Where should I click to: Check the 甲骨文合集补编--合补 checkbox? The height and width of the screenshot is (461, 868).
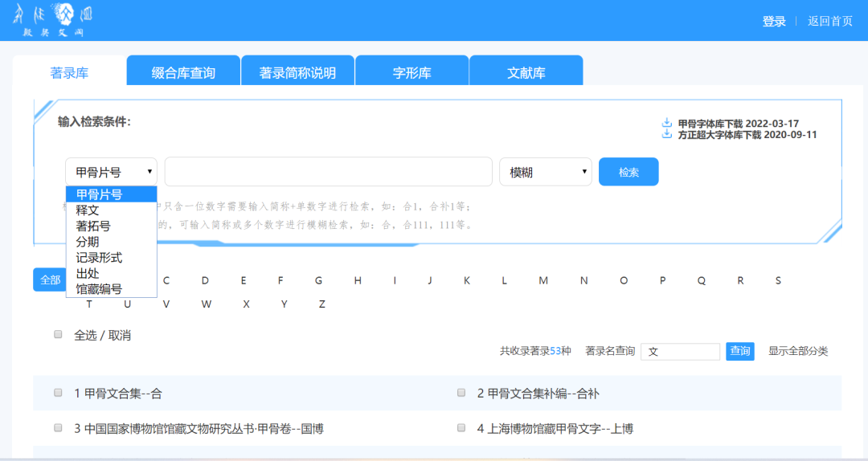click(461, 393)
